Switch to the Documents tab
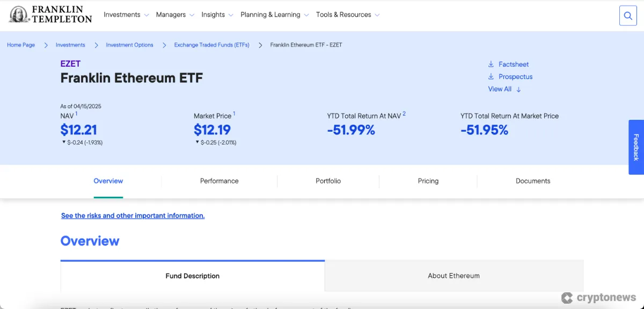 click(533, 181)
